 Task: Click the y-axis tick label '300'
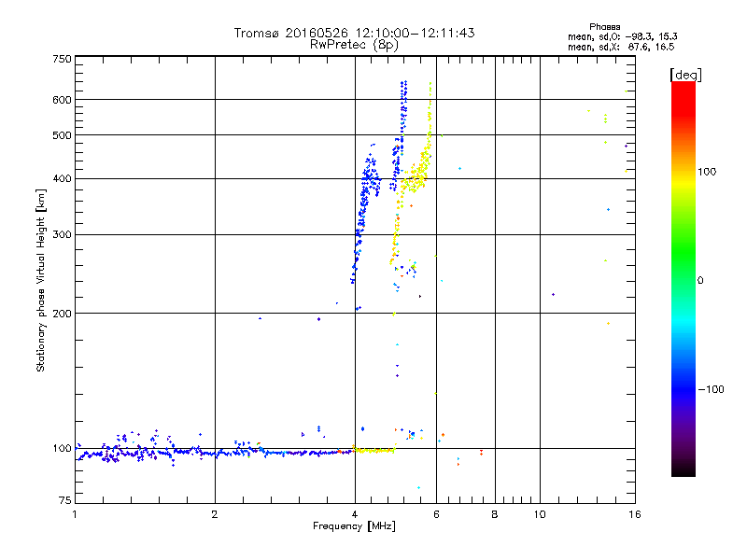coord(62,235)
